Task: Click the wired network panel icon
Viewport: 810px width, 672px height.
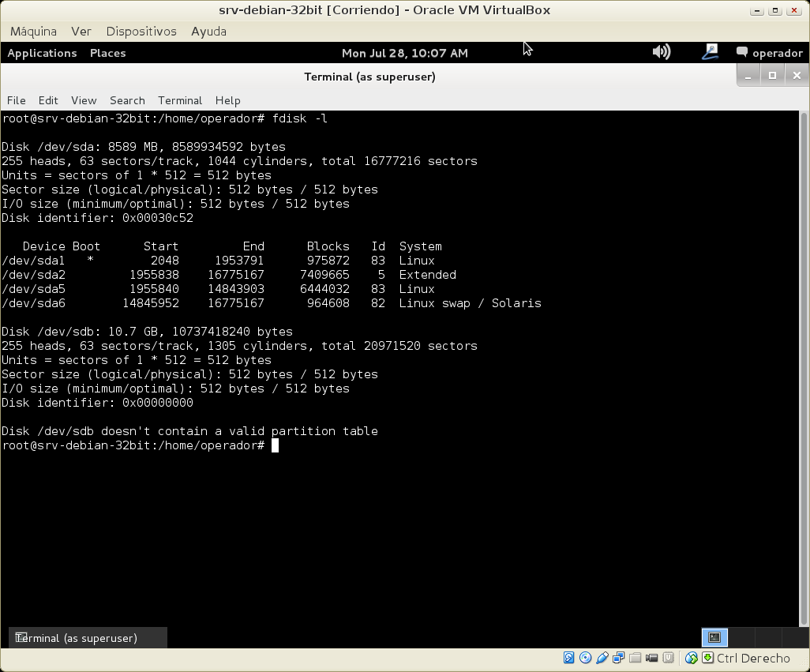Action: pyautogui.click(x=710, y=52)
